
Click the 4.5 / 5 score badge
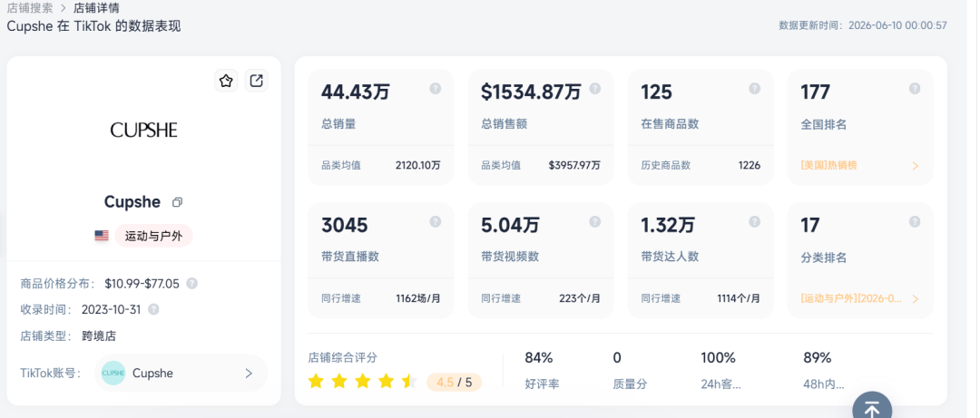(x=455, y=383)
